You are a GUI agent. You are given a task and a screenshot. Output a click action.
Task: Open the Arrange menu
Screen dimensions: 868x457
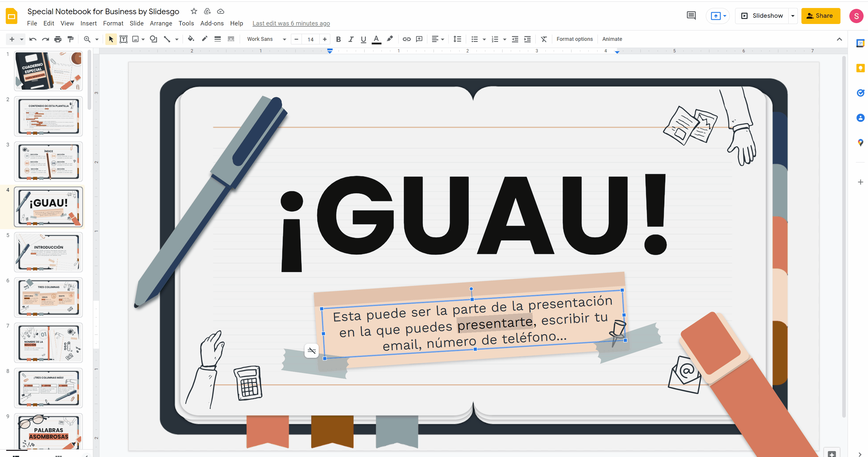[x=161, y=23]
